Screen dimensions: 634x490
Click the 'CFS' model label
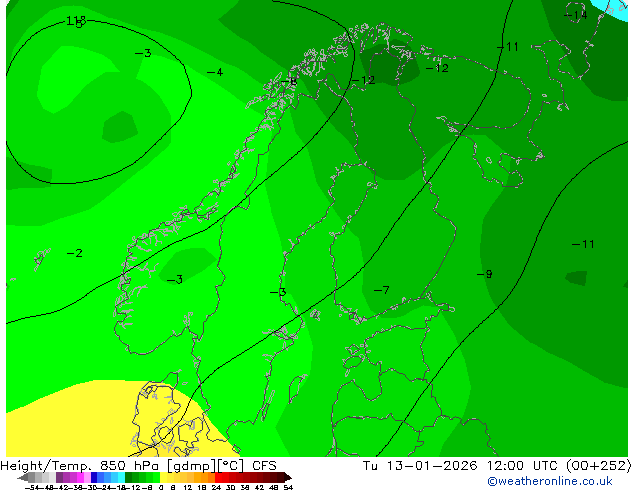[264, 465]
